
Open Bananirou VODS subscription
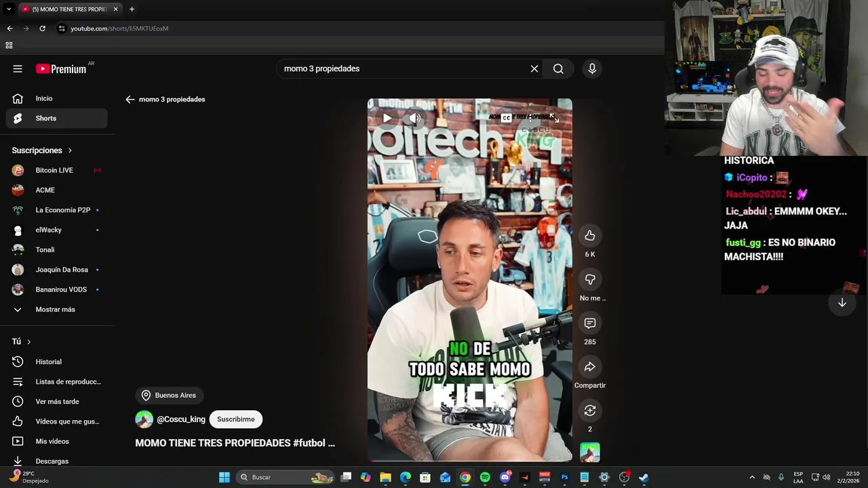[x=57, y=289]
